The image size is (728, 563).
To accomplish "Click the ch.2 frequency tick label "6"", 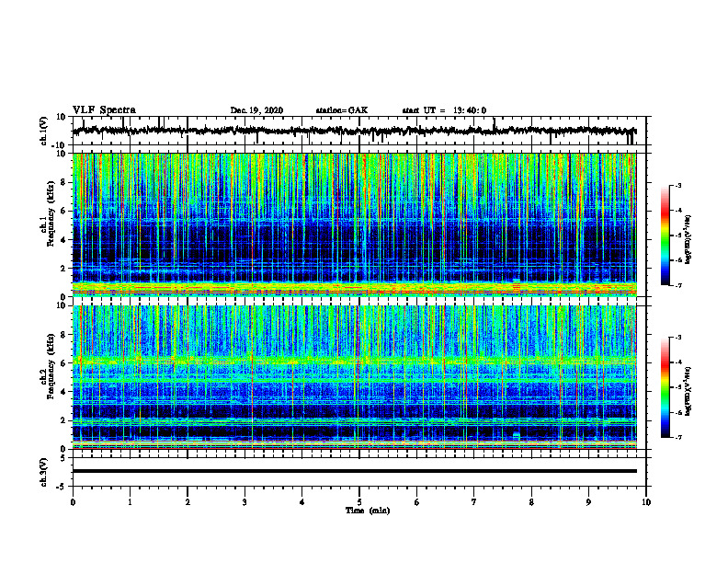I will (64, 363).
